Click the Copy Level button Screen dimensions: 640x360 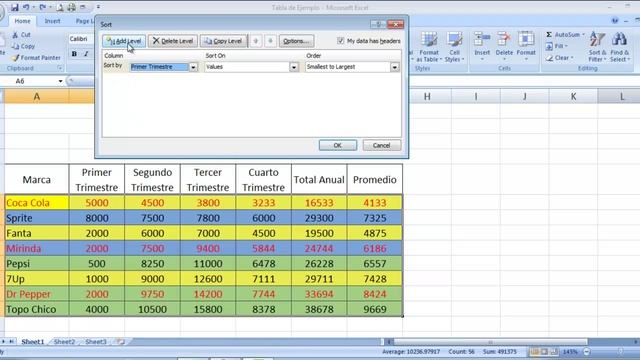point(223,41)
